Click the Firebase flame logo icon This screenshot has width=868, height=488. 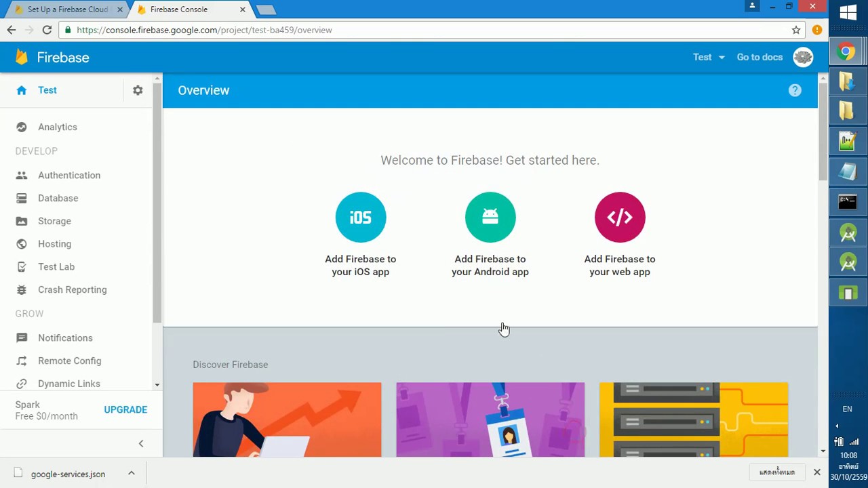click(x=22, y=57)
